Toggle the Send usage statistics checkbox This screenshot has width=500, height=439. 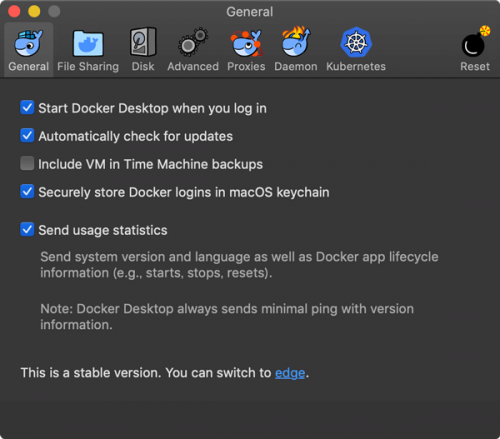[x=27, y=230]
